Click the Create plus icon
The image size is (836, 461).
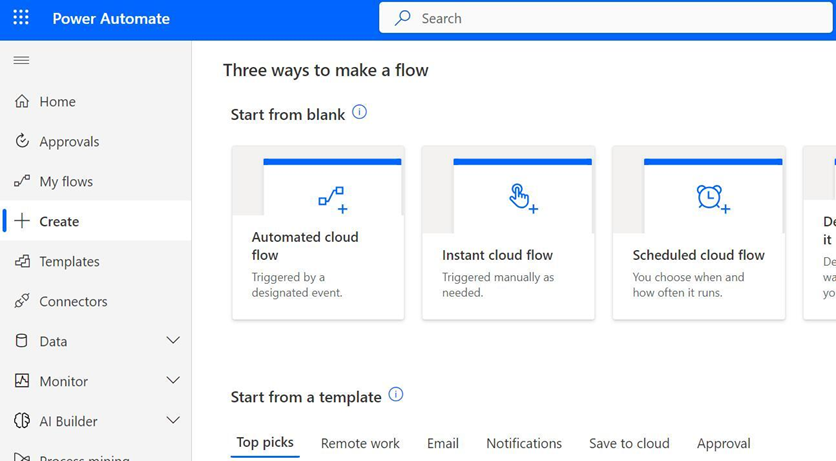(x=22, y=221)
